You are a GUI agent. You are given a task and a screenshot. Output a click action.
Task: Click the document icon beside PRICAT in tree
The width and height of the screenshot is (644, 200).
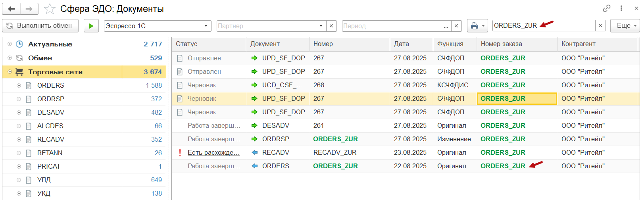(29, 167)
